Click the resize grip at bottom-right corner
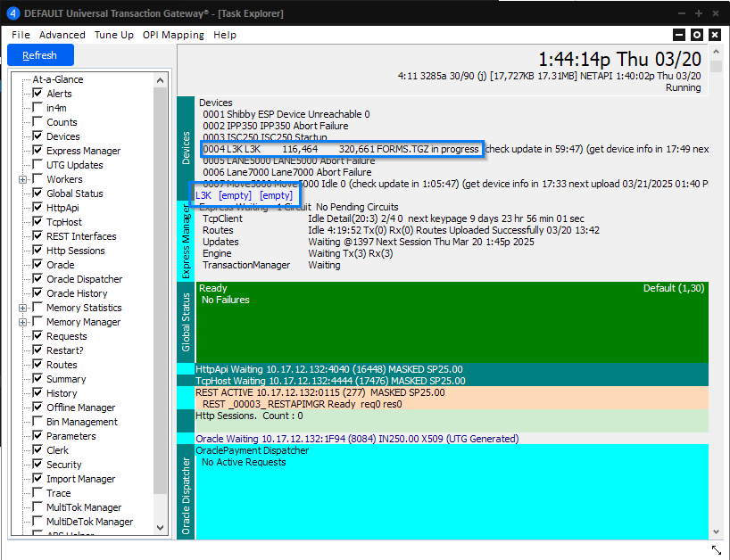Viewport: 730px width, 560px height. click(717, 550)
